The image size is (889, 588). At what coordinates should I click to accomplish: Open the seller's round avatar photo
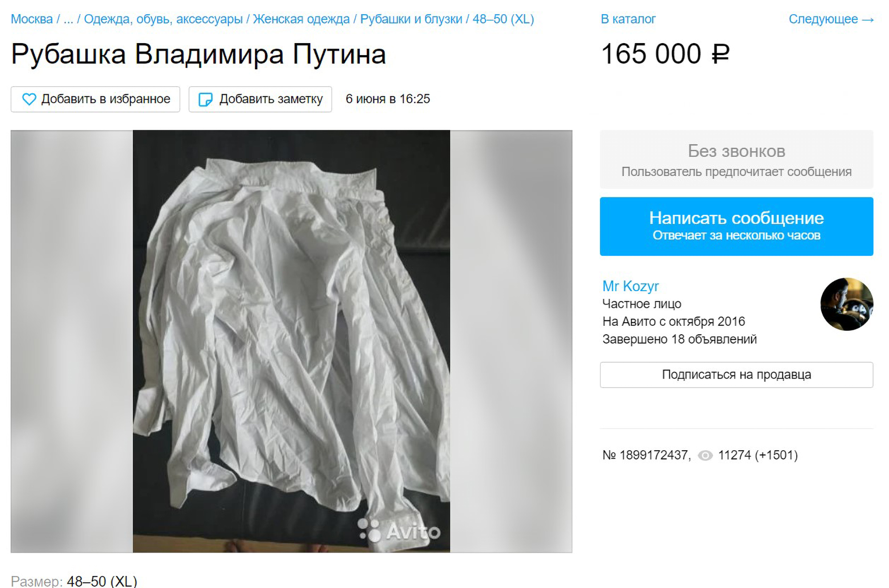[x=847, y=304]
